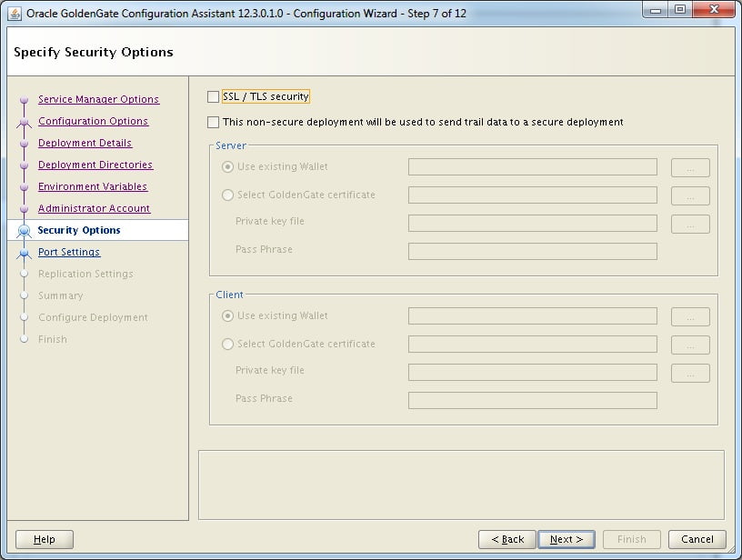Click Server GoldenGate certificate path field
Screen dimensions: 742x560
coord(533,195)
